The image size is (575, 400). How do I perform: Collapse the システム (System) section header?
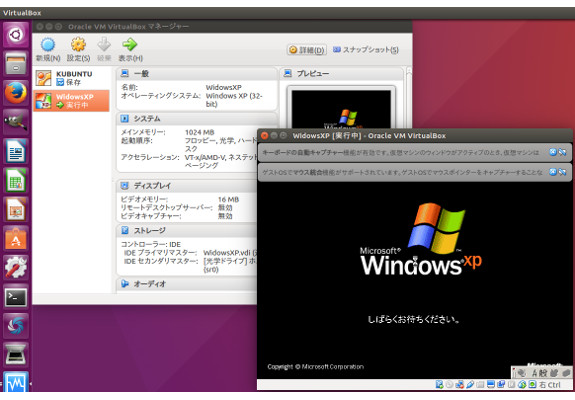[197, 119]
